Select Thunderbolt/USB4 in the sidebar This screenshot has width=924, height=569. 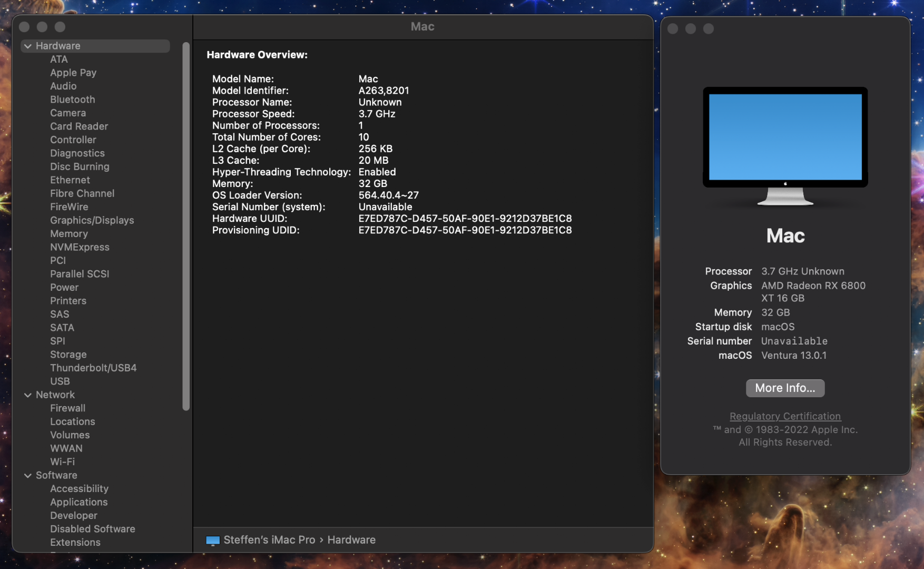click(x=93, y=368)
